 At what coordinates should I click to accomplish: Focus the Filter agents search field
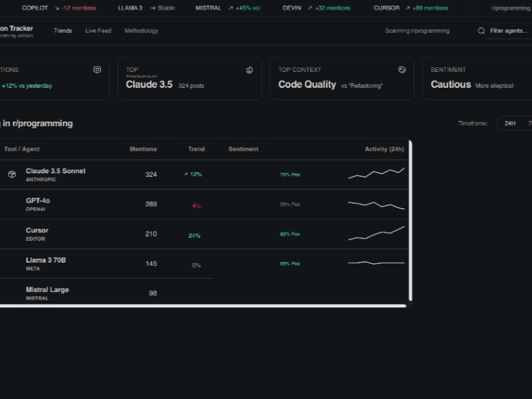click(x=509, y=31)
